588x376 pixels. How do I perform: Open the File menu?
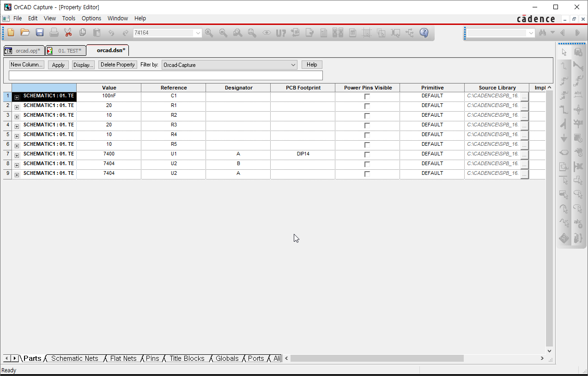pyautogui.click(x=18, y=18)
